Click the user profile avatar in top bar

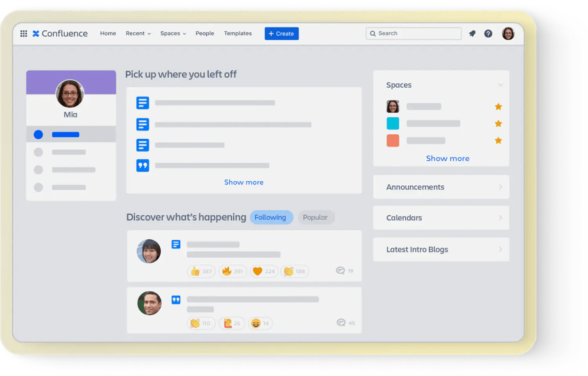(508, 34)
